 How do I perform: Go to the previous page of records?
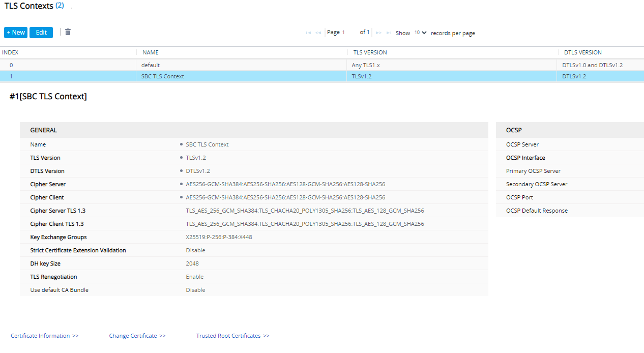click(x=318, y=33)
